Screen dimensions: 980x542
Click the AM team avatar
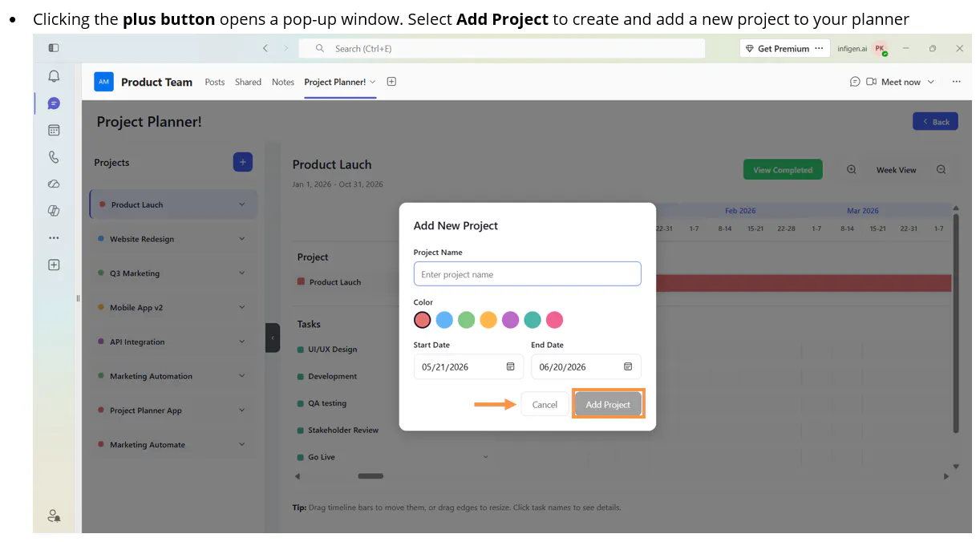[x=103, y=82]
